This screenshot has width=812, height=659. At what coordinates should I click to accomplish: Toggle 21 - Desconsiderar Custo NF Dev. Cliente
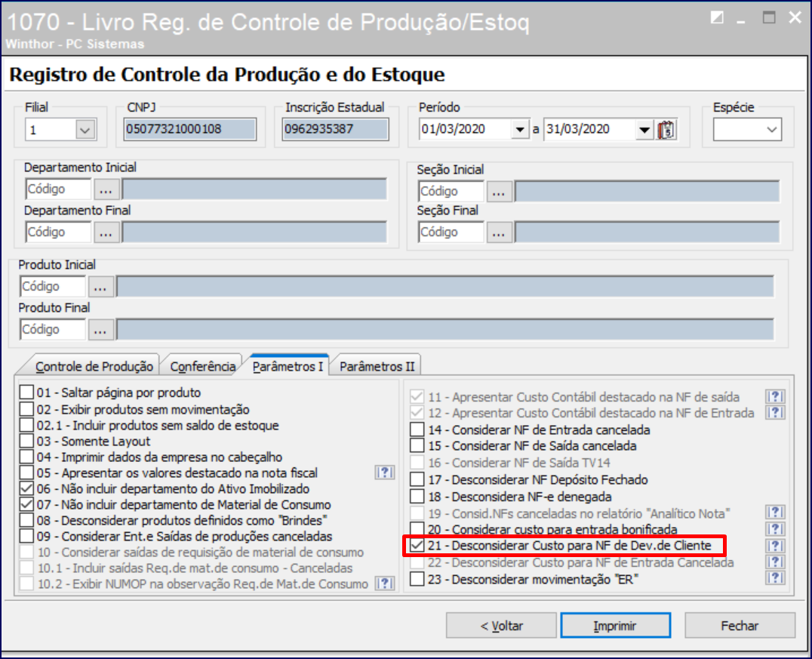(x=417, y=546)
